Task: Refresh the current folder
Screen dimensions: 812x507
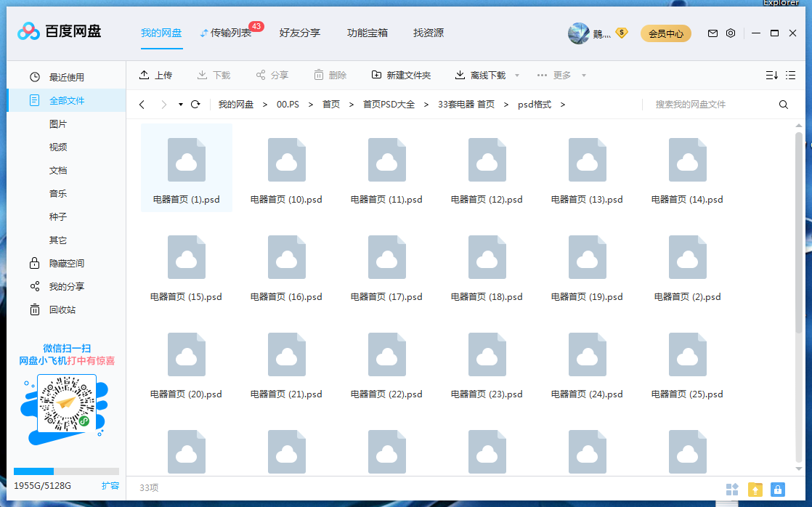Action: [195, 105]
